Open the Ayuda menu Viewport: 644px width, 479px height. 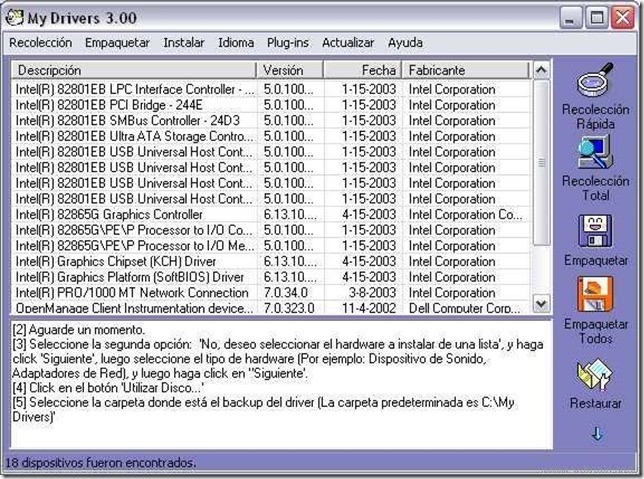[x=405, y=43]
